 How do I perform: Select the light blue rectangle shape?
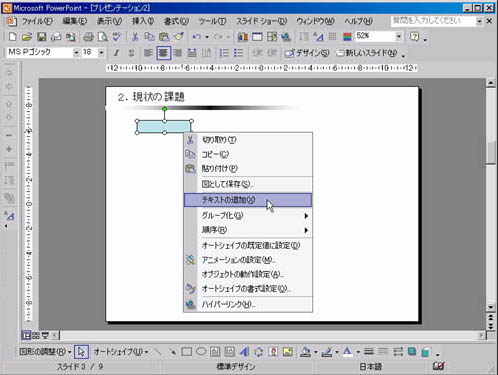(164, 127)
